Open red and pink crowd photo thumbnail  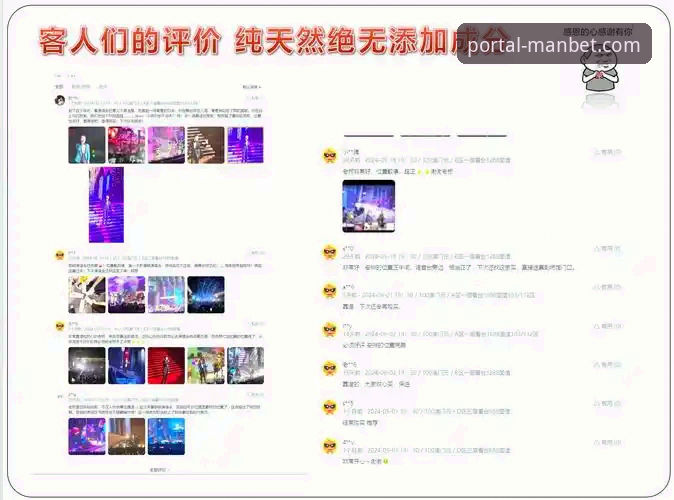click(126, 145)
